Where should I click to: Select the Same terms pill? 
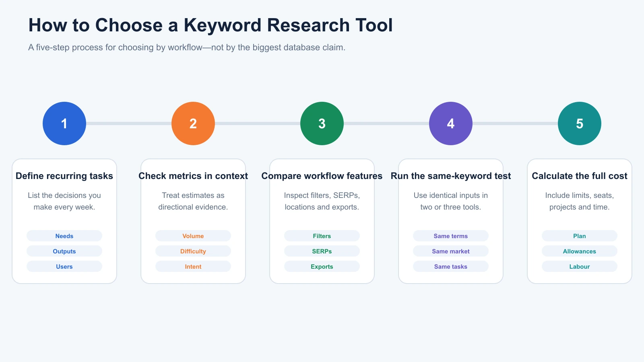pos(451,236)
